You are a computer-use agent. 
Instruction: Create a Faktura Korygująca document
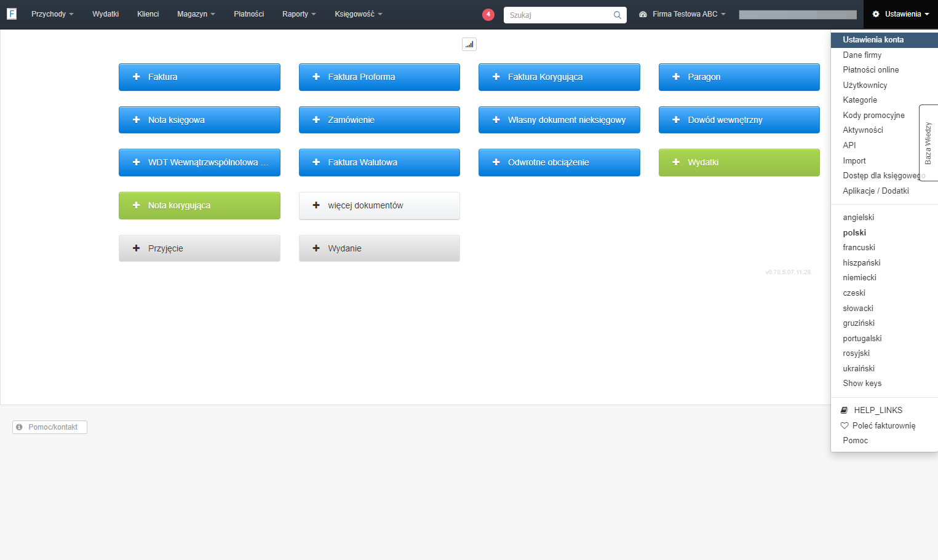coord(559,77)
